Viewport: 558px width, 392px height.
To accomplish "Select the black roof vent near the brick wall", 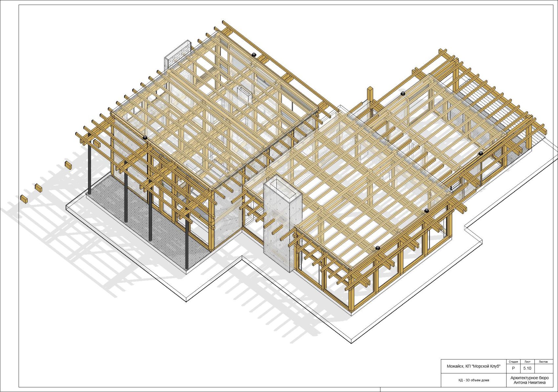I will pos(254,54).
